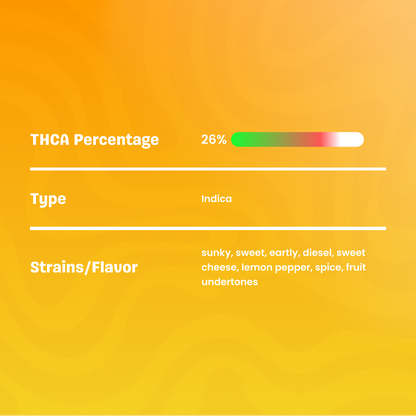Click the white end of the THCA bar

point(352,139)
